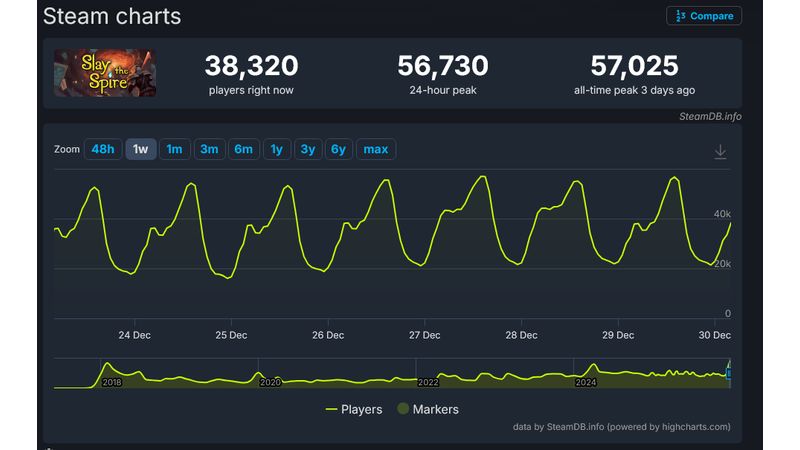Click the 29 Dec axis label
This screenshot has height=450, width=800.
click(618, 335)
